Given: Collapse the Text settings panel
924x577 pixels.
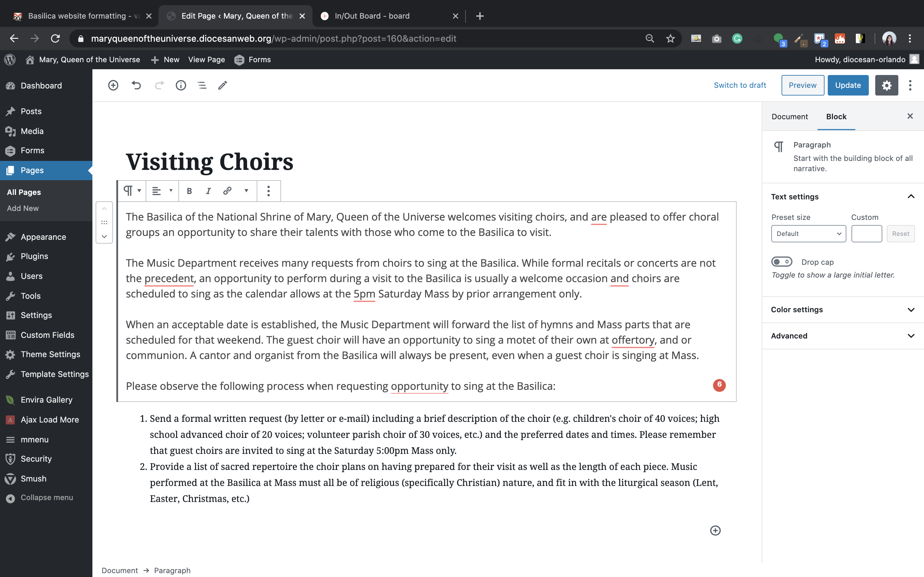Looking at the screenshot, I should (x=911, y=197).
